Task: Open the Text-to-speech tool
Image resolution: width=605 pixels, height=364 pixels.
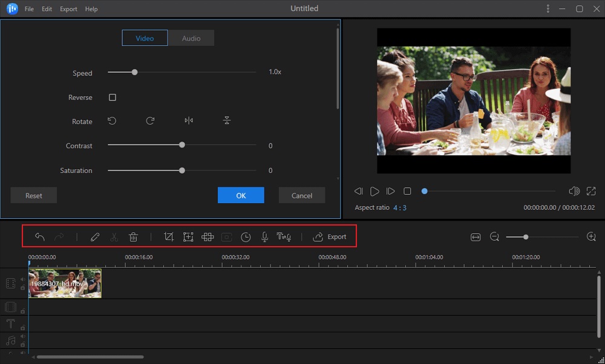Action: 284,237
